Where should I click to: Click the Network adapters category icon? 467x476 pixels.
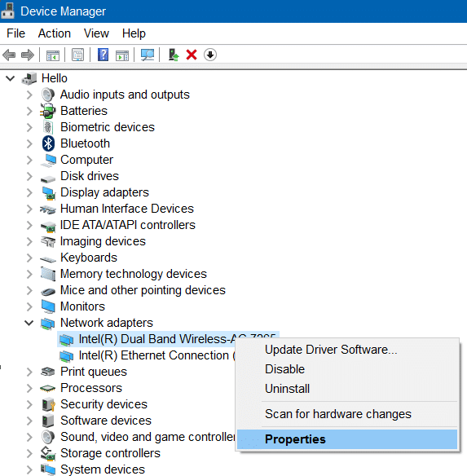pyautogui.click(x=48, y=324)
